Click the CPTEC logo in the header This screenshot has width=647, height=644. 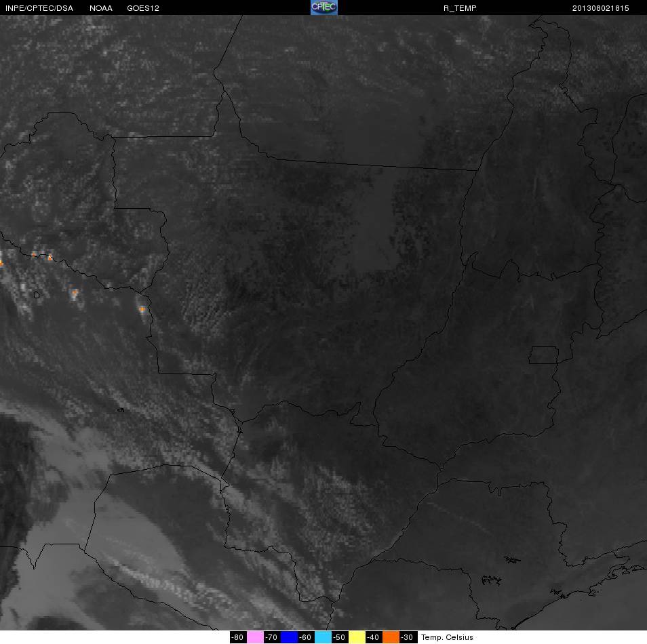point(324,7)
